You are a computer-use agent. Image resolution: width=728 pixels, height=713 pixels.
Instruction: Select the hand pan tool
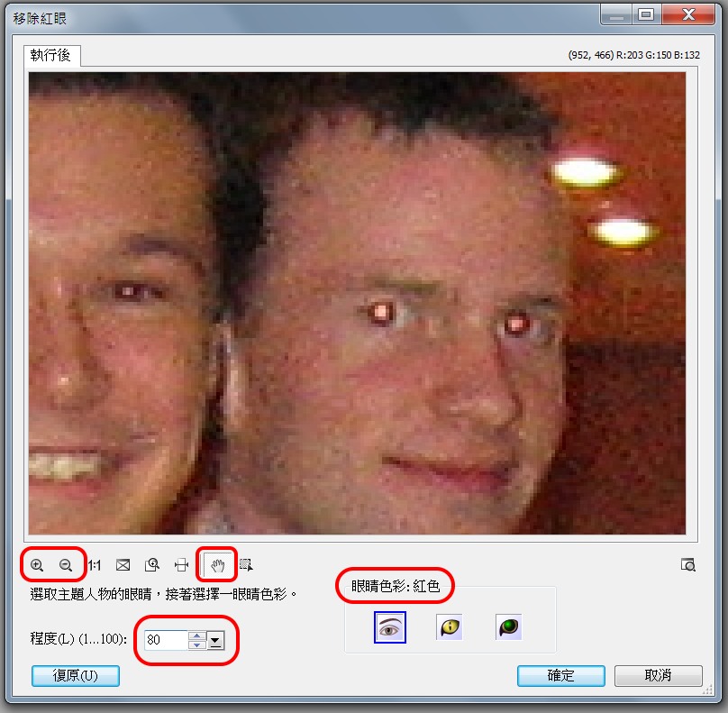tap(216, 565)
